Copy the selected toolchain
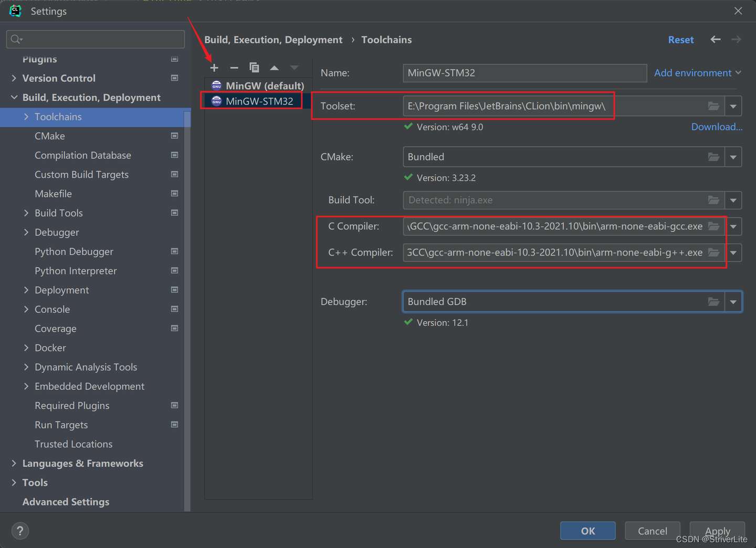The image size is (756, 548). pos(254,68)
